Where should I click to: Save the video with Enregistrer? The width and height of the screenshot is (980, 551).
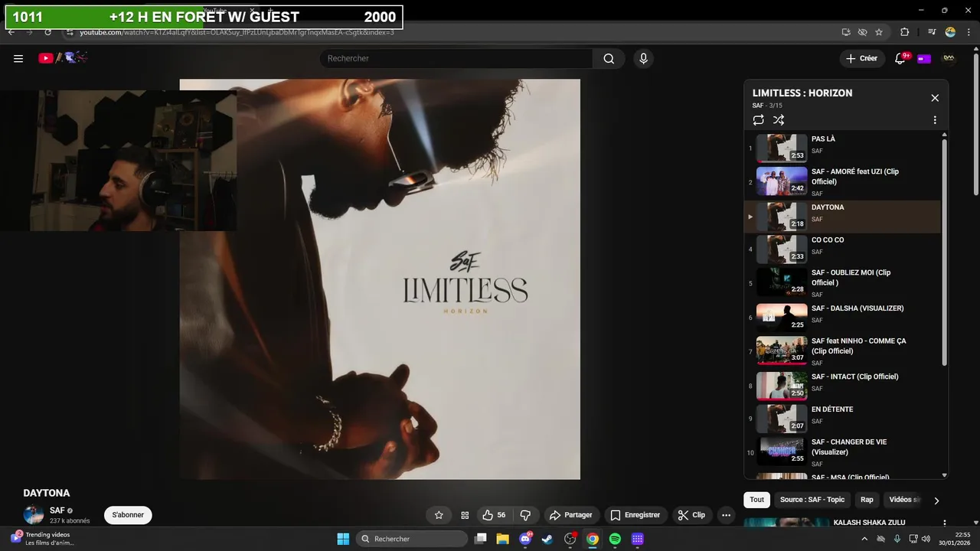pos(635,515)
